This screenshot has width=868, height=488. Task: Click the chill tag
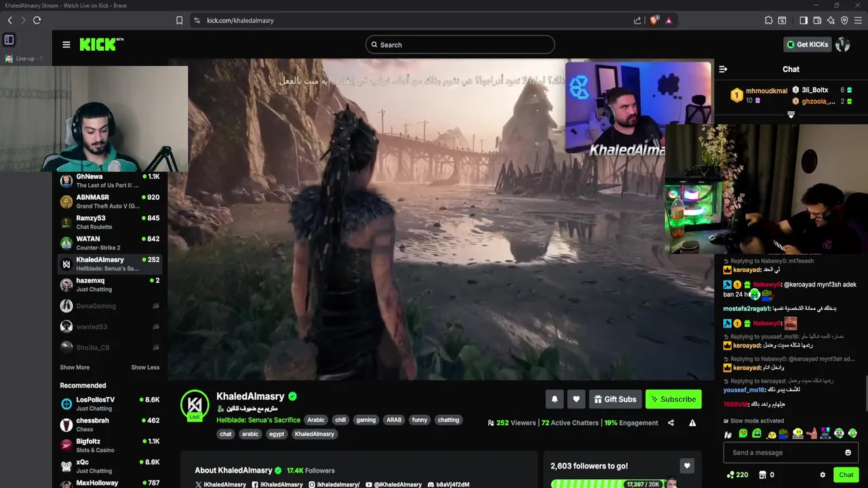(340, 420)
